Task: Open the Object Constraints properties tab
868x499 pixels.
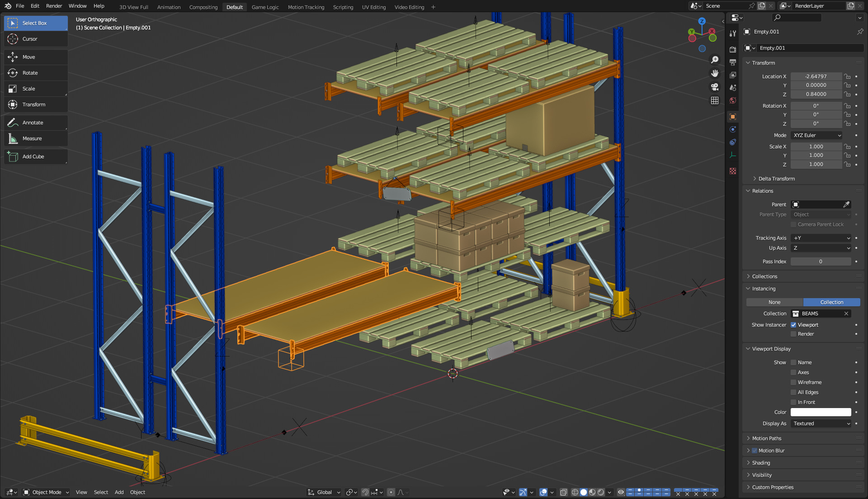Action: point(733,142)
